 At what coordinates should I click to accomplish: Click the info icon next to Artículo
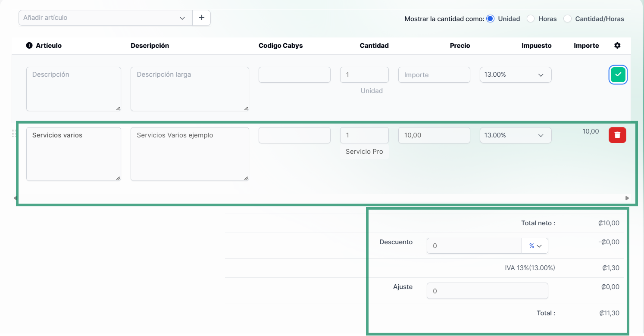pyautogui.click(x=29, y=46)
